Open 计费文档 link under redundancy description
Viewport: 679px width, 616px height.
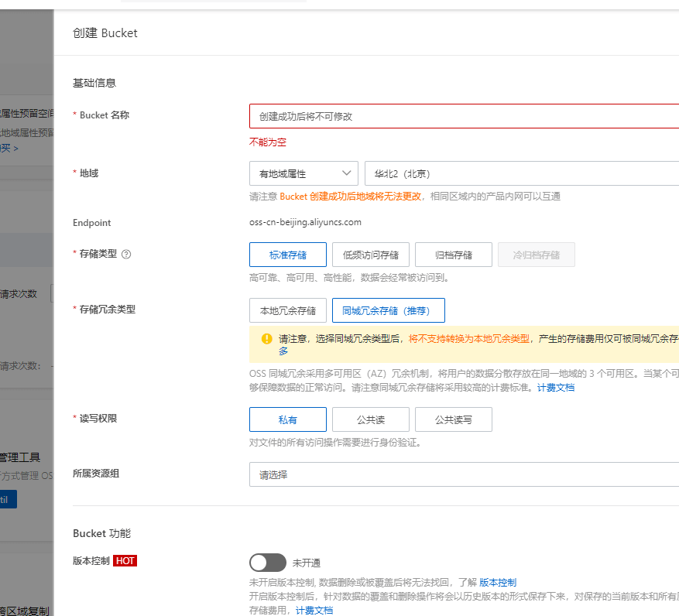(556, 387)
